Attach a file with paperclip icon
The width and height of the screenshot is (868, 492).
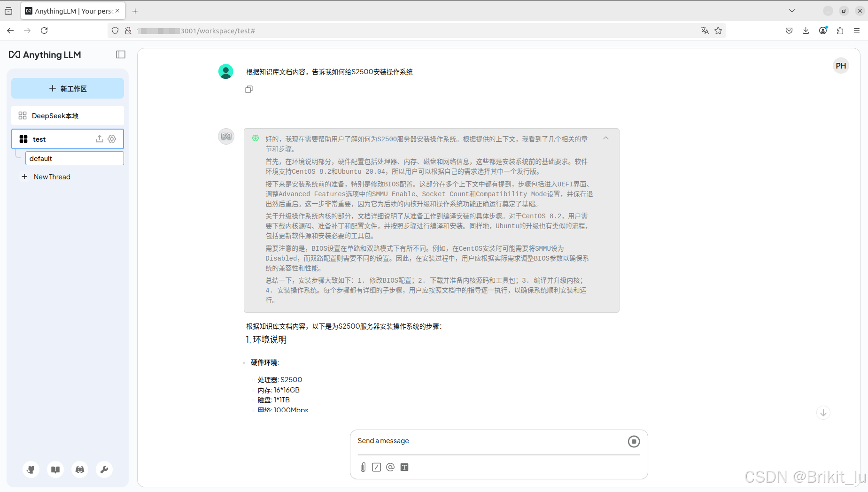pyautogui.click(x=363, y=467)
